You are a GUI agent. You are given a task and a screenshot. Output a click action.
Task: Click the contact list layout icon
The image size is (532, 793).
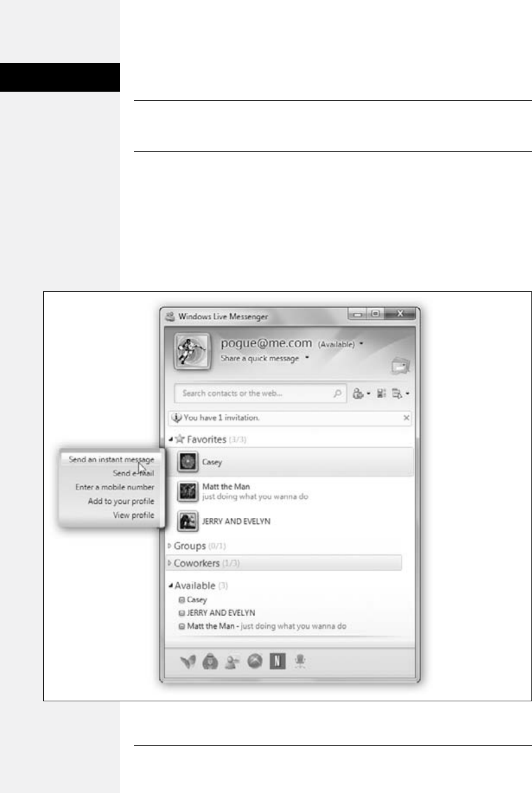pos(381,394)
